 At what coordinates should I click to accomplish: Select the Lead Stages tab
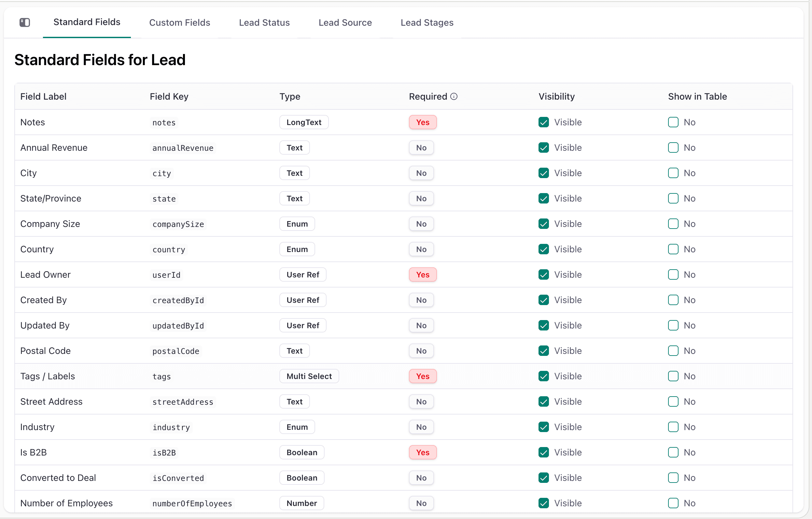pos(427,22)
